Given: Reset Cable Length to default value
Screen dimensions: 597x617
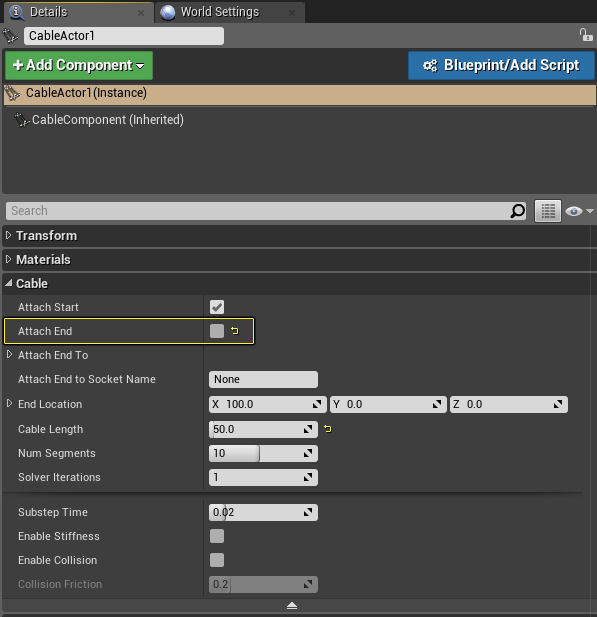Looking at the screenshot, I should tap(328, 429).
